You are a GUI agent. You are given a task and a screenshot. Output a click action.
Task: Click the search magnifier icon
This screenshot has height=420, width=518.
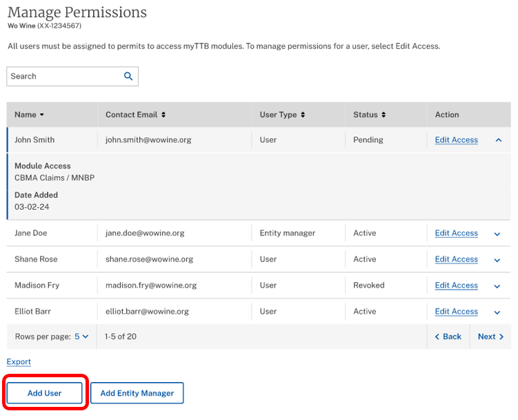point(128,77)
